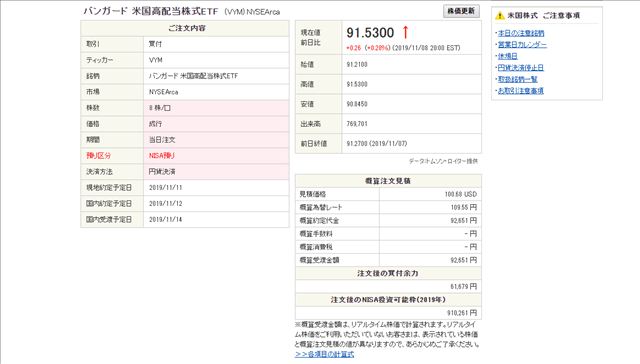Open the お取引注意事項 link

pyautogui.click(x=521, y=90)
